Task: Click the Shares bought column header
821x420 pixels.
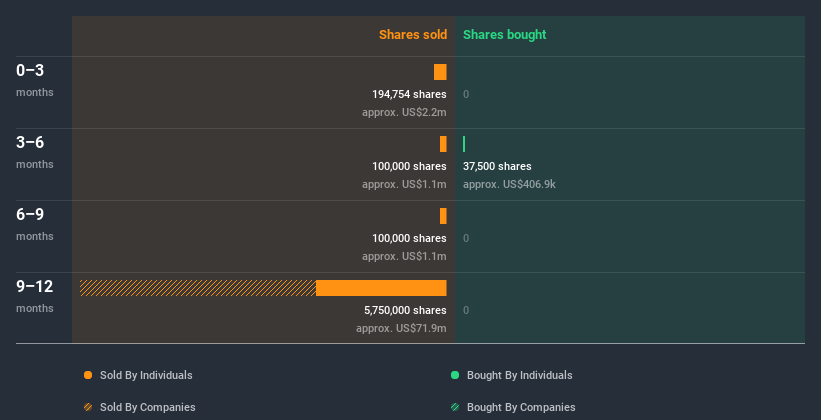Action: (505, 35)
